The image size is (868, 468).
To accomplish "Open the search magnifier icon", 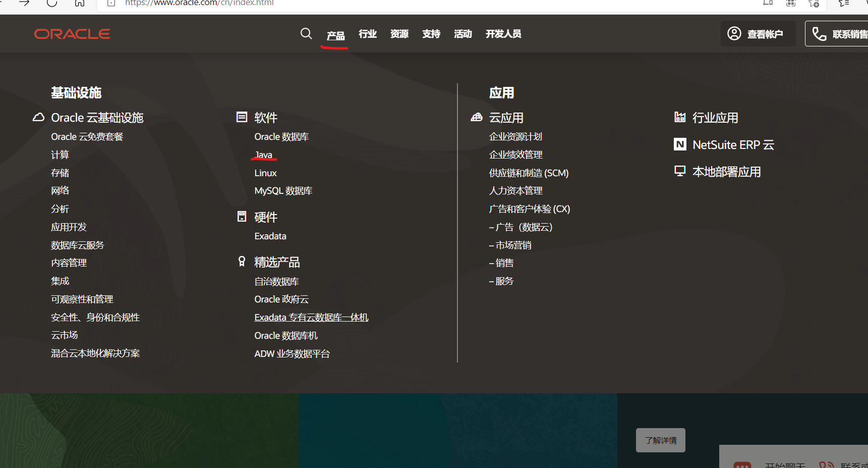I will pyautogui.click(x=306, y=33).
